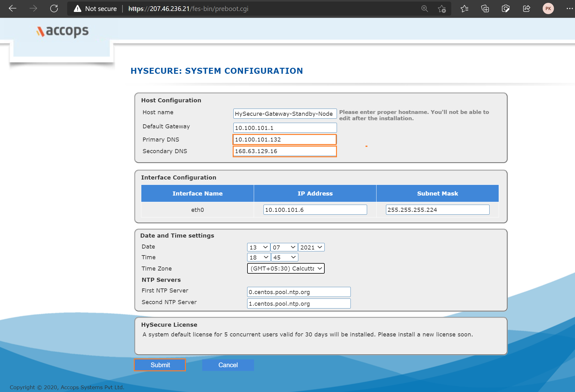The image size is (575, 392).
Task: Click the browser forward arrow
Action: [33, 8]
